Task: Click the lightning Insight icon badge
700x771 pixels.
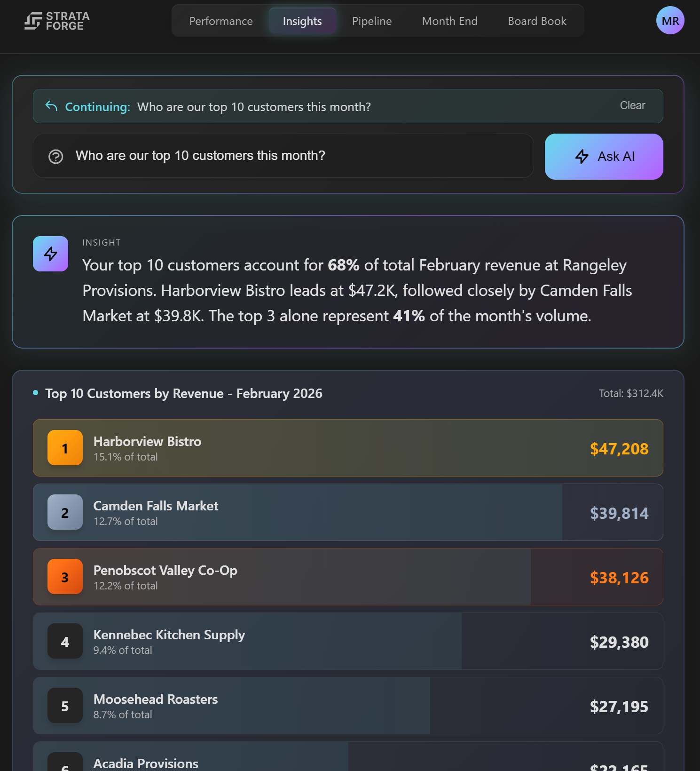Action: click(51, 254)
